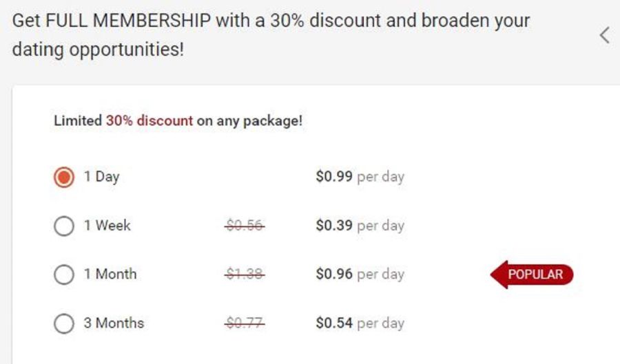This screenshot has height=364, width=620.
Task: Click the FULL MEMBERSHIP header text
Action: (x=128, y=21)
